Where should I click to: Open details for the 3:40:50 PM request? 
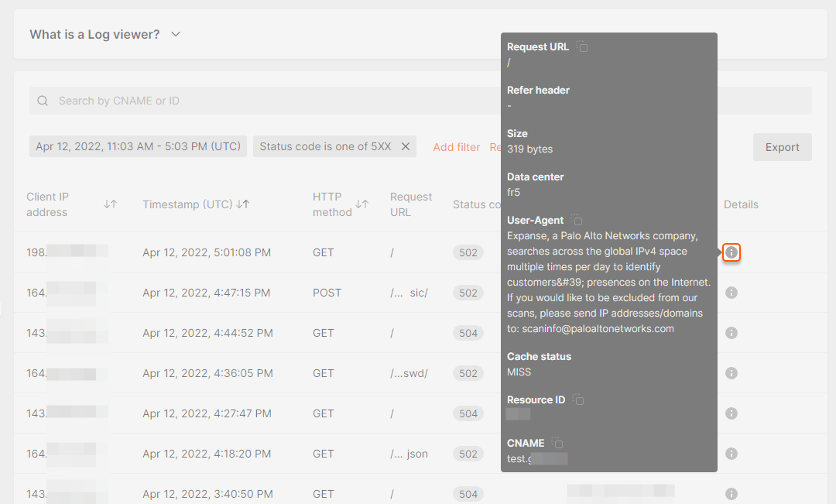tap(731, 494)
